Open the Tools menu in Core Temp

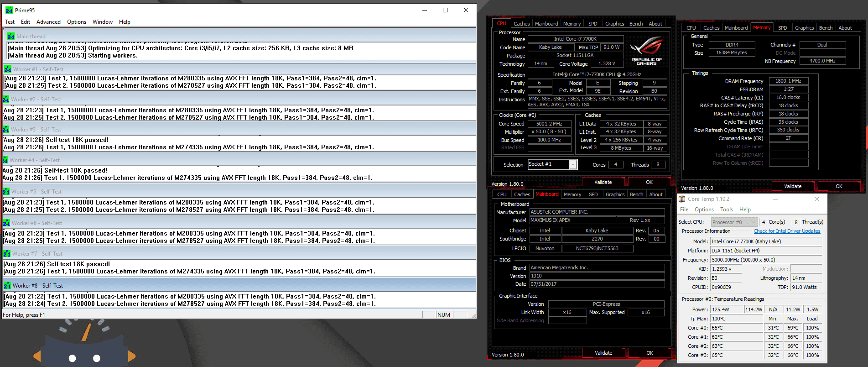[x=727, y=210]
